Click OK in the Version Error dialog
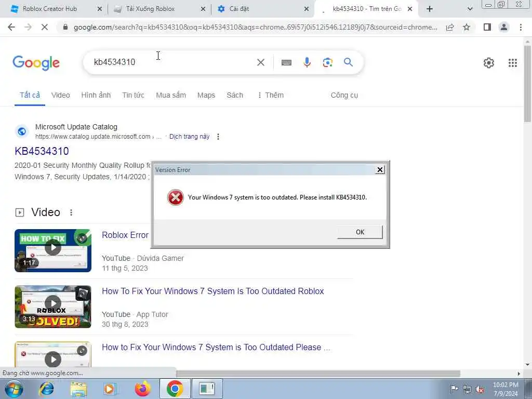532x399 pixels. [x=360, y=232]
